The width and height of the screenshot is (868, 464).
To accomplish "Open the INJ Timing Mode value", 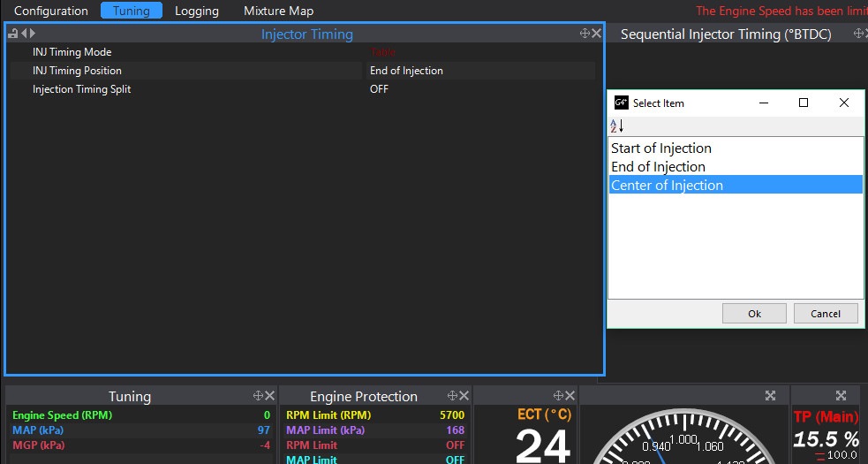I will pyautogui.click(x=382, y=52).
